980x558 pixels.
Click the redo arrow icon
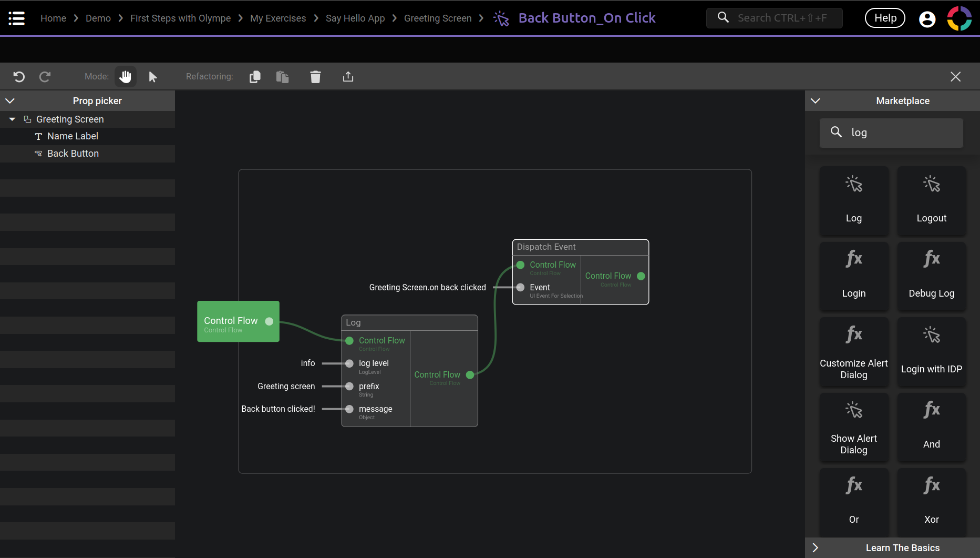click(45, 77)
